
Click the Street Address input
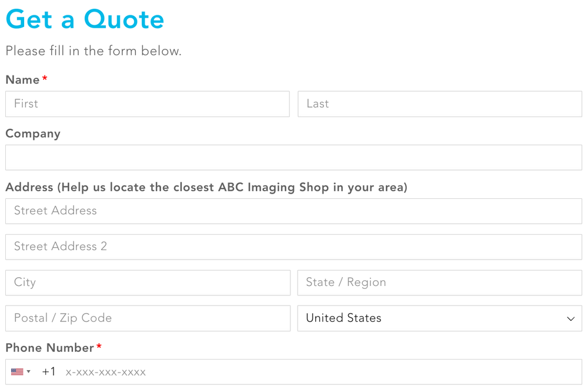293,211
